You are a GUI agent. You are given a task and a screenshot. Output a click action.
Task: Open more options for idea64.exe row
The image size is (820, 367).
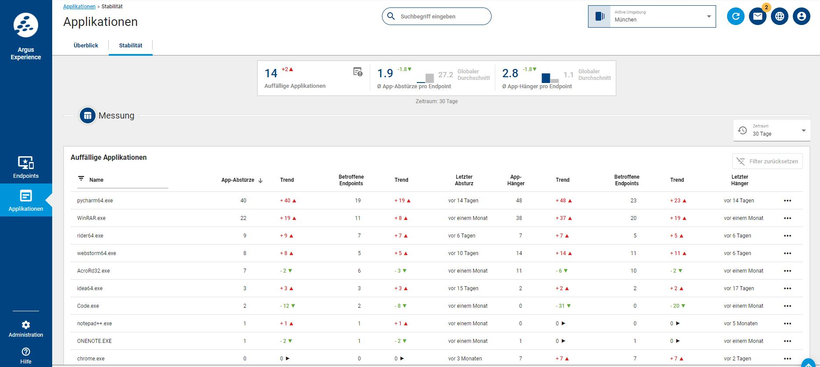pos(787,289)
